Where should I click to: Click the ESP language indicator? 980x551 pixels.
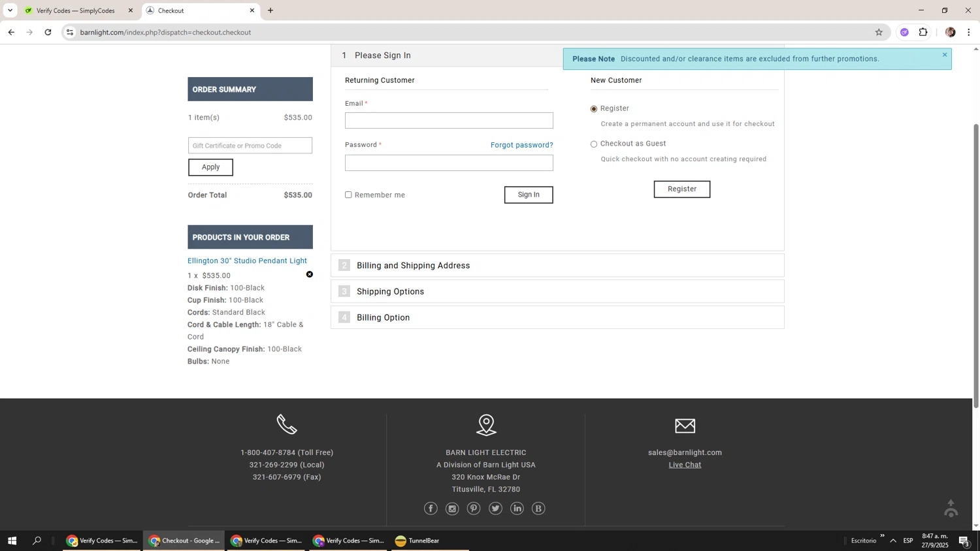[x=908, y=541]
